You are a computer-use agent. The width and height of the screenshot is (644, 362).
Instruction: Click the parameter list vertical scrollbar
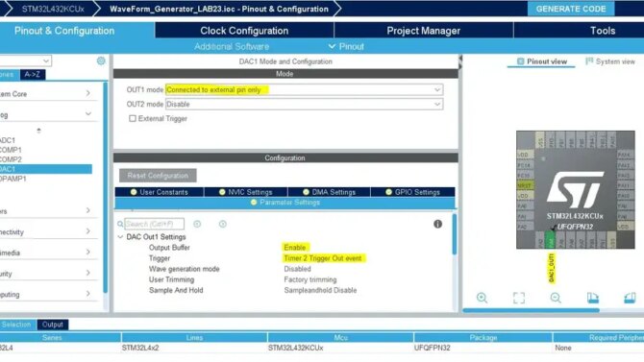pos(455,234)
